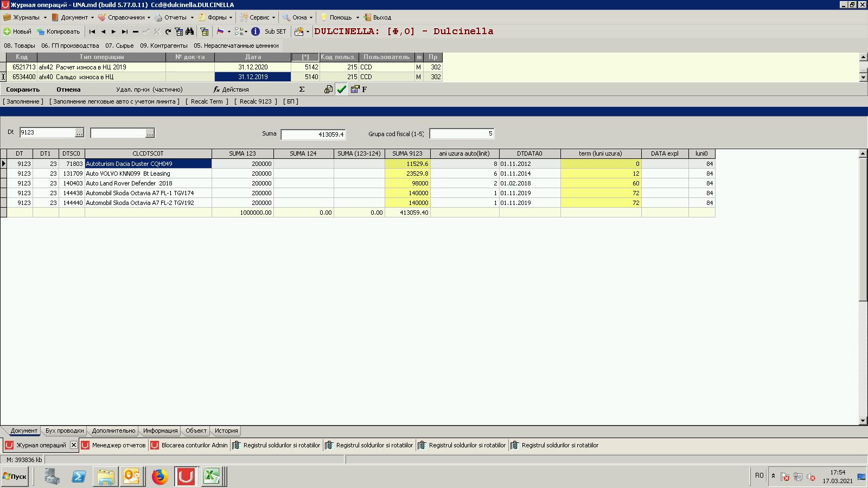Click the Отмена button
Image resolution: width=868 pixels, height=488 pixels.
pyautogui.click(x=68, y=89)
